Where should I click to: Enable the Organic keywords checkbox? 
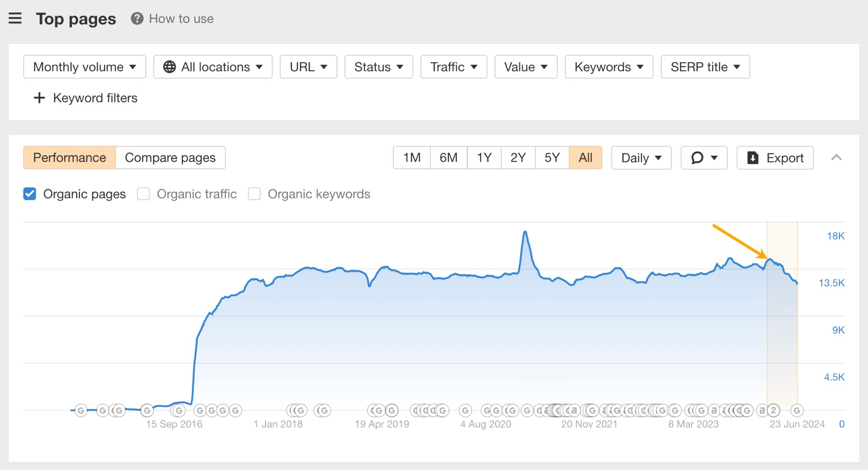pyautogui.click(x=254, y=194)
